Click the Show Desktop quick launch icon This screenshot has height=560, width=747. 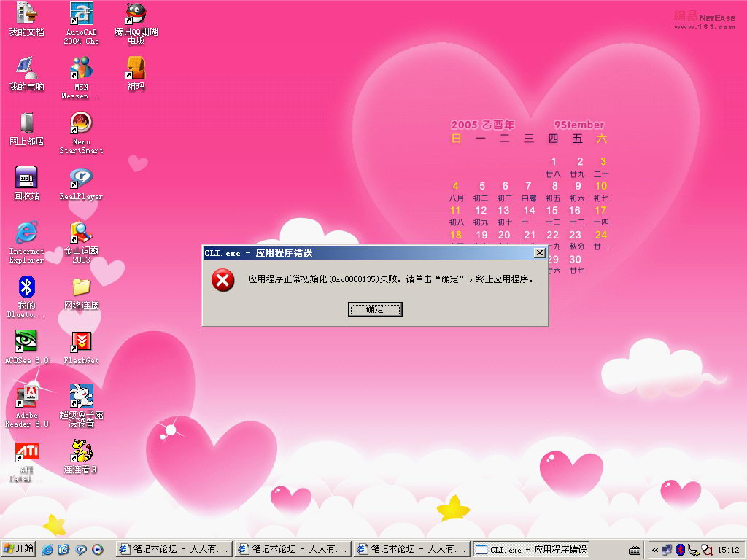64,550
